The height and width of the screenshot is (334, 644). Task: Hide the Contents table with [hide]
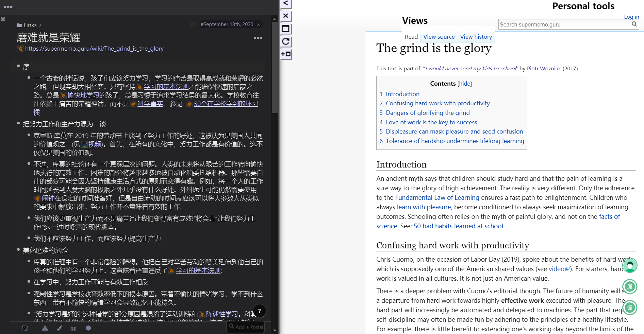[465, 84]
